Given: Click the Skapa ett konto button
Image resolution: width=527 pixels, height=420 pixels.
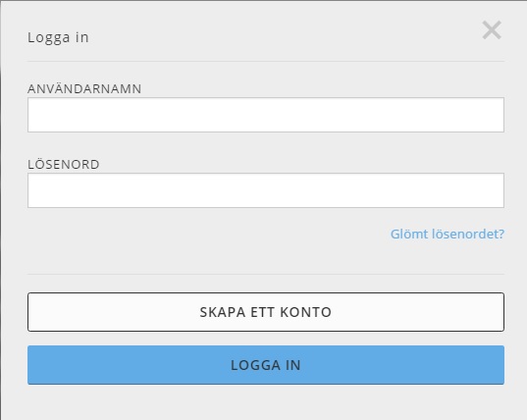Looking at the screenshot, I should (266, 312).
